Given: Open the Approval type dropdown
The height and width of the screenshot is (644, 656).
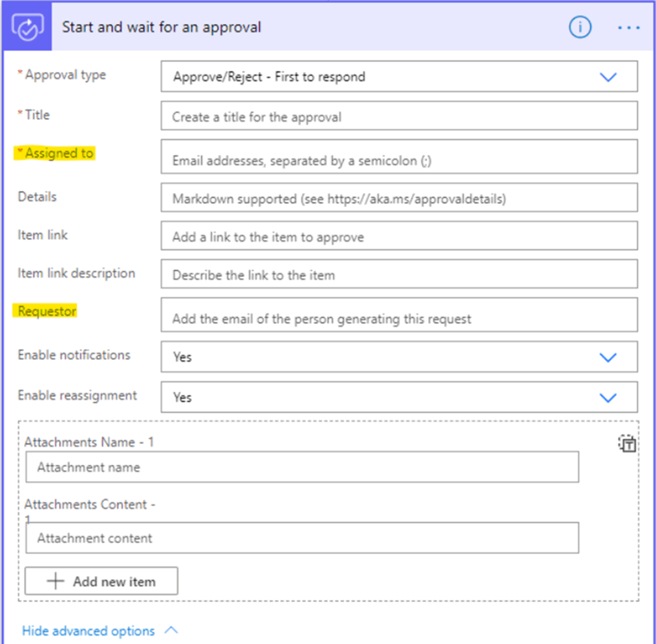Looking at the screenshot, I should [x=399, y=77].
